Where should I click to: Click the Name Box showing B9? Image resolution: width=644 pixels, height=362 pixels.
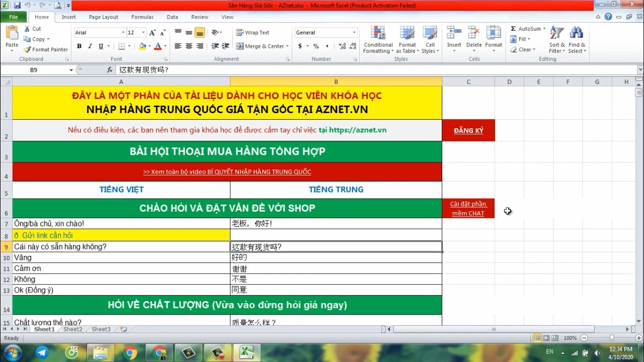pyautogui.click(x=34, y=70)
